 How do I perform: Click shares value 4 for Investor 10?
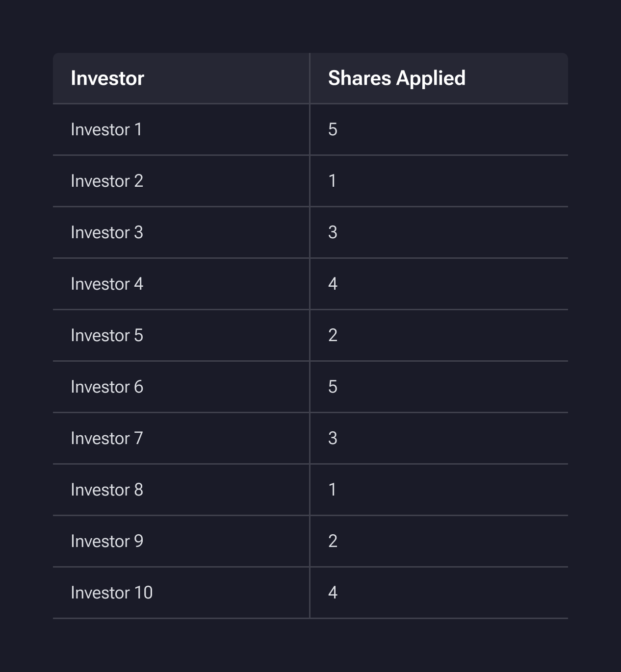click(x=333, y=593)
